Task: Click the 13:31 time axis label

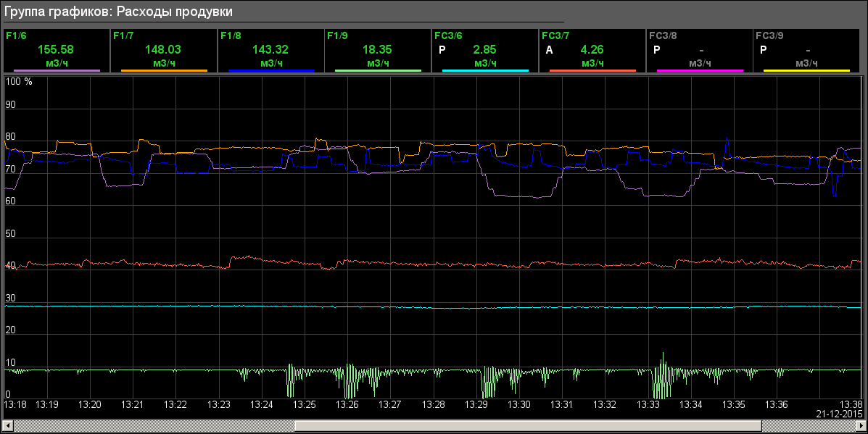Action: point(561,405)
